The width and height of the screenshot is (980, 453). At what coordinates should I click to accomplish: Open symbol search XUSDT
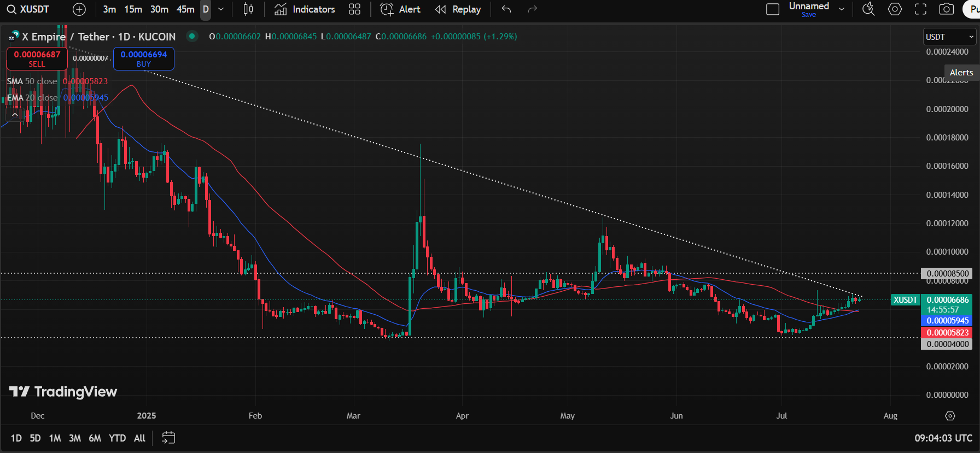tap(28, 9)
